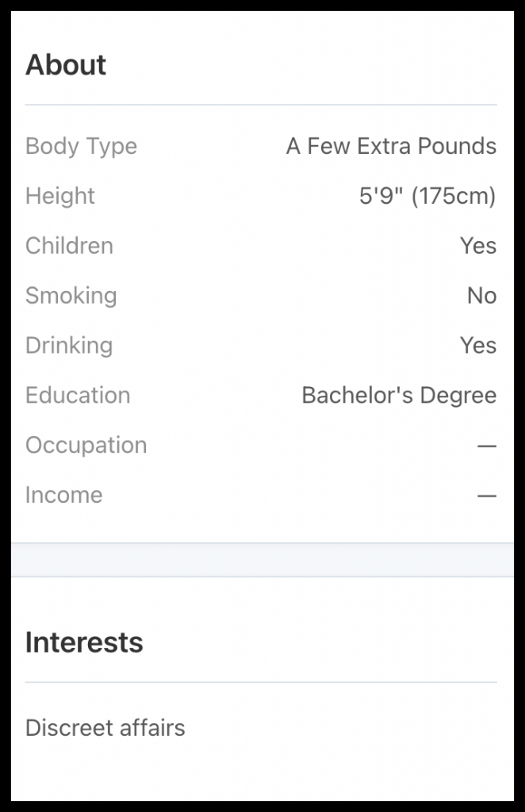The height and width of the screenshot is (812, 525).
Task: Select the 5'9" (175cm) height value
Action: click(x=427, y=196)
